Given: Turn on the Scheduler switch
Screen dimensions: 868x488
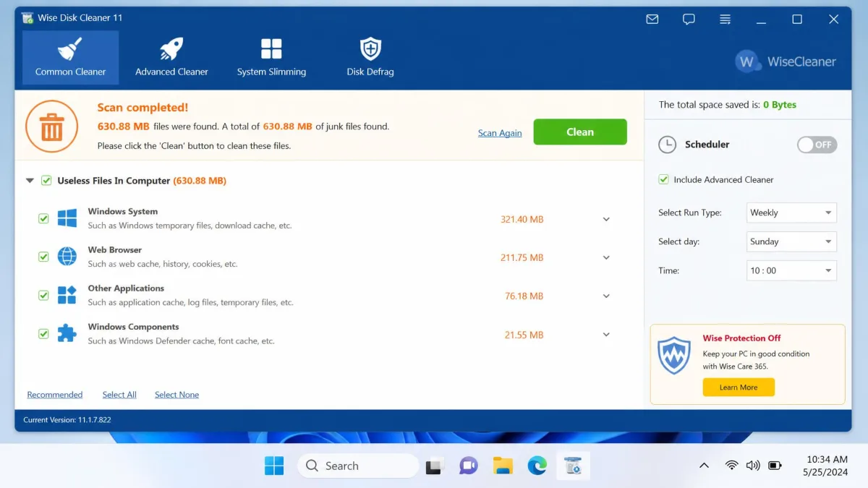Looking at the screenshot, I should point(817,145).
